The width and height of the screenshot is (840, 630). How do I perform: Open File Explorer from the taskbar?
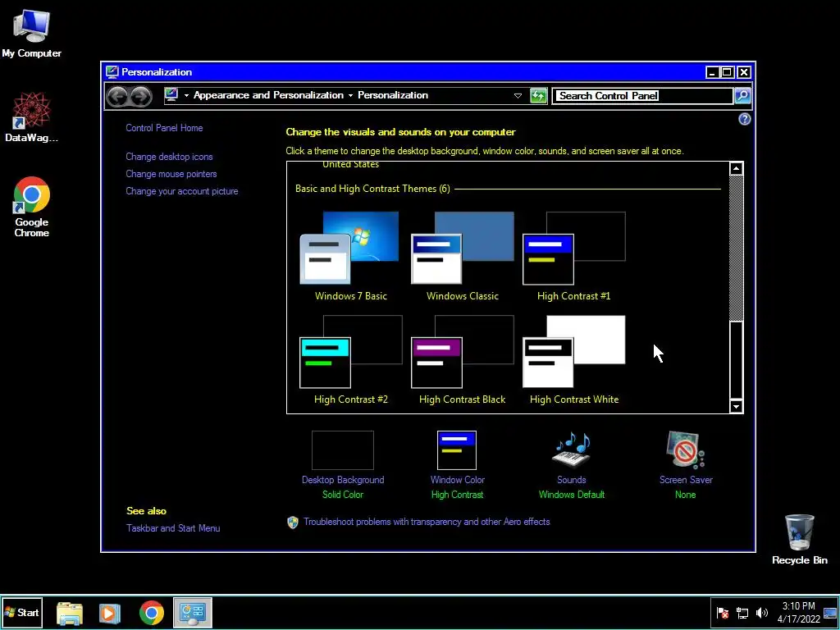[70, 613]
